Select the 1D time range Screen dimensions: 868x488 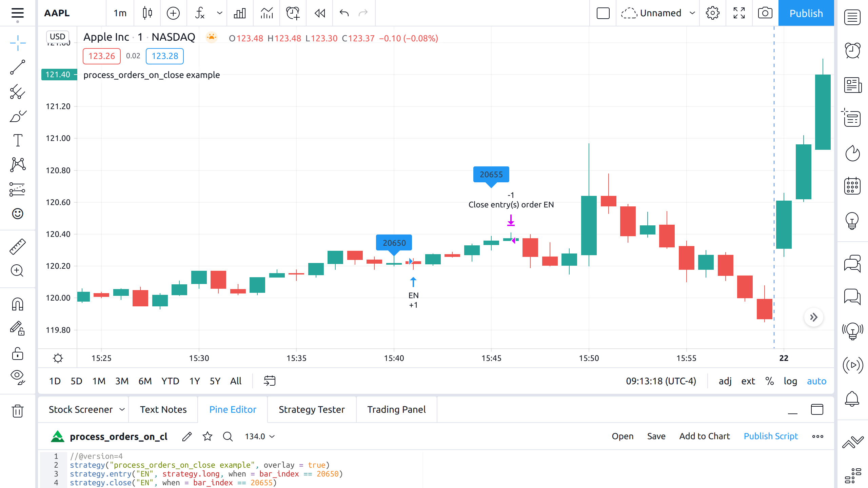point(55,381)
